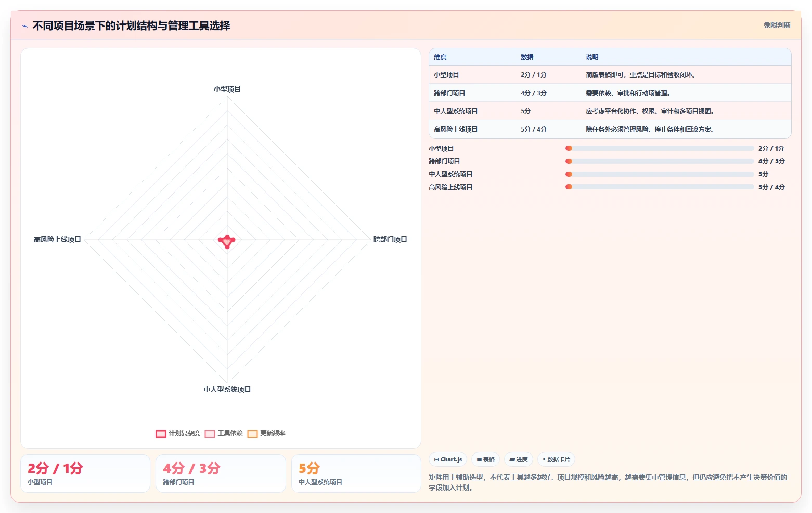
Task: Click description about 停止条件和回滚方案
Action: 650,130
